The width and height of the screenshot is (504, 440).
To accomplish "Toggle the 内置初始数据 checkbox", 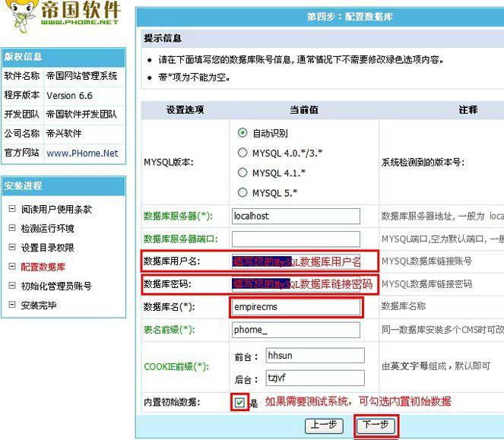I will click(x=239, y=403).
